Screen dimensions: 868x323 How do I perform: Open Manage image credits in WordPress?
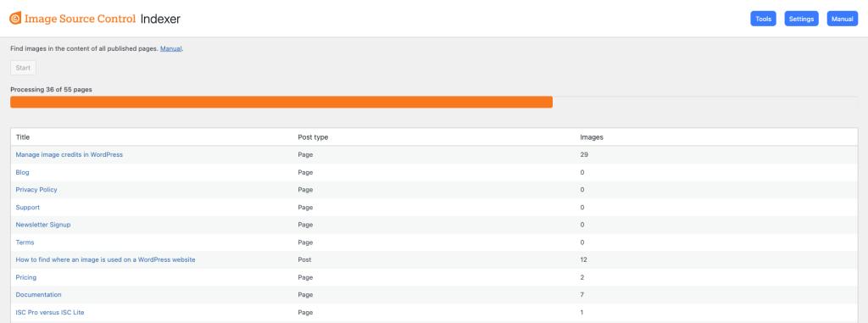click(x=70, y=154)
